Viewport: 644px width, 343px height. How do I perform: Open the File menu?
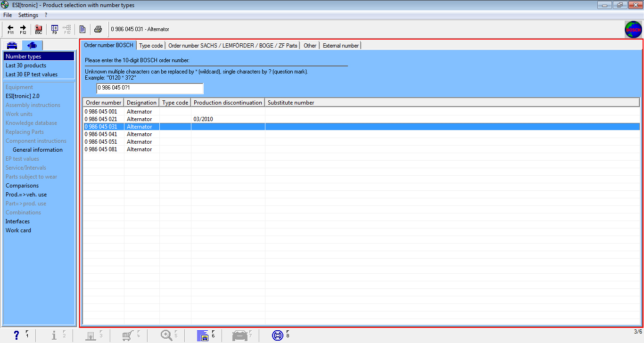tap(8, 15)
